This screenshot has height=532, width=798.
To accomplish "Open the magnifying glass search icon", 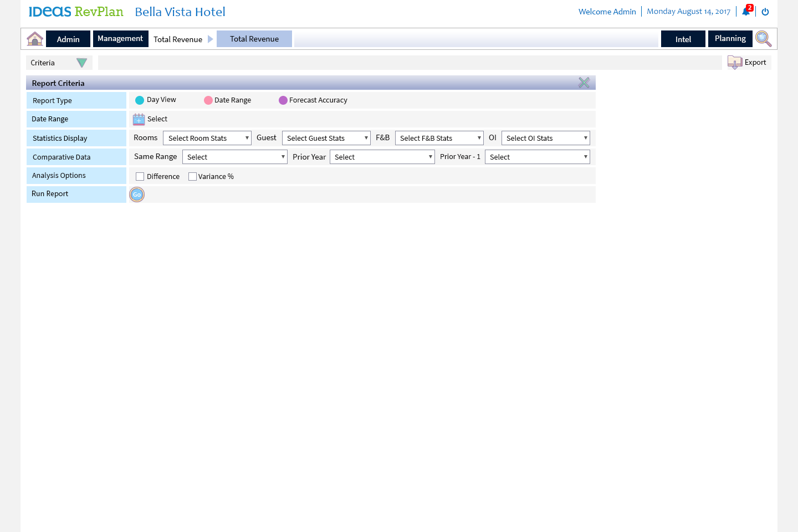I will (x=763, y=39).
